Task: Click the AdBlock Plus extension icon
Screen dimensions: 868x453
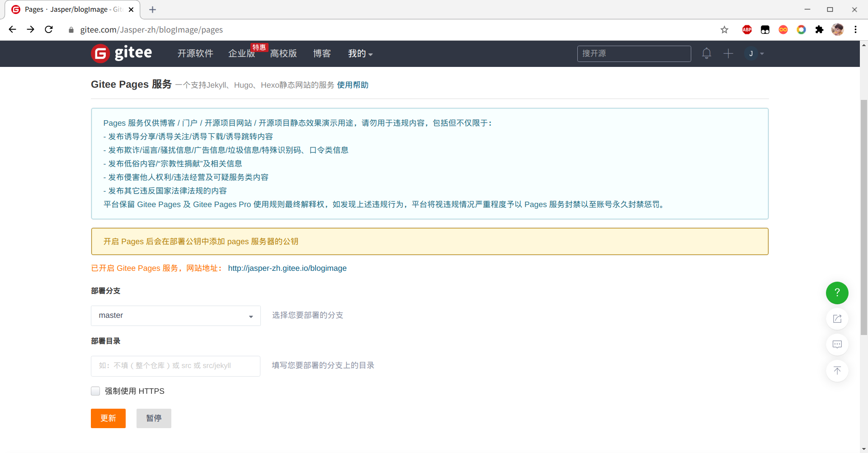Action: [747, 30]
